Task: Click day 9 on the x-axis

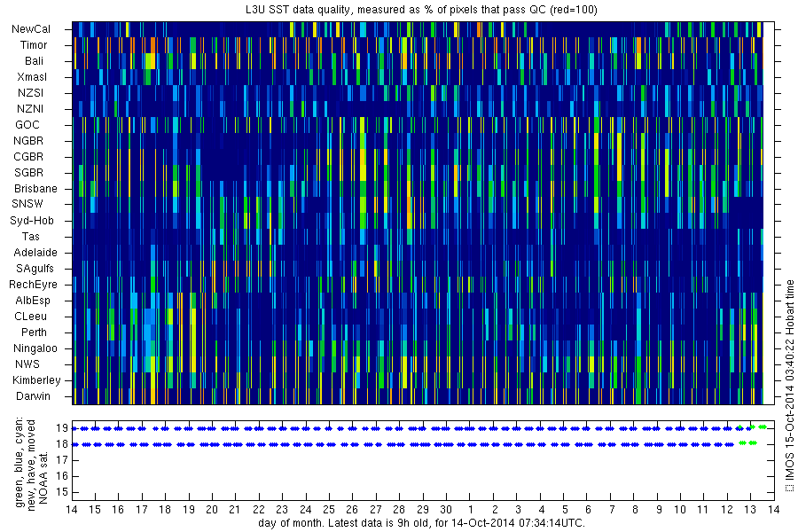Action: [x=659, y=510]
